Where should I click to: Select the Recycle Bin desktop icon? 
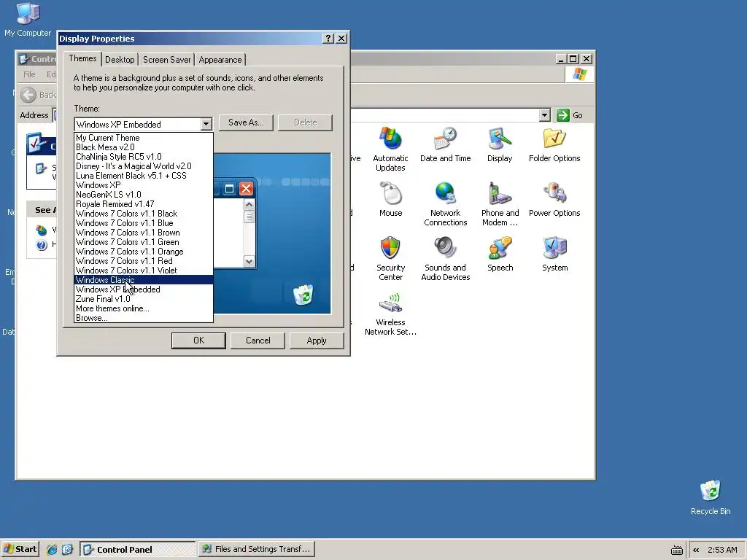click(x=711, y=497)
